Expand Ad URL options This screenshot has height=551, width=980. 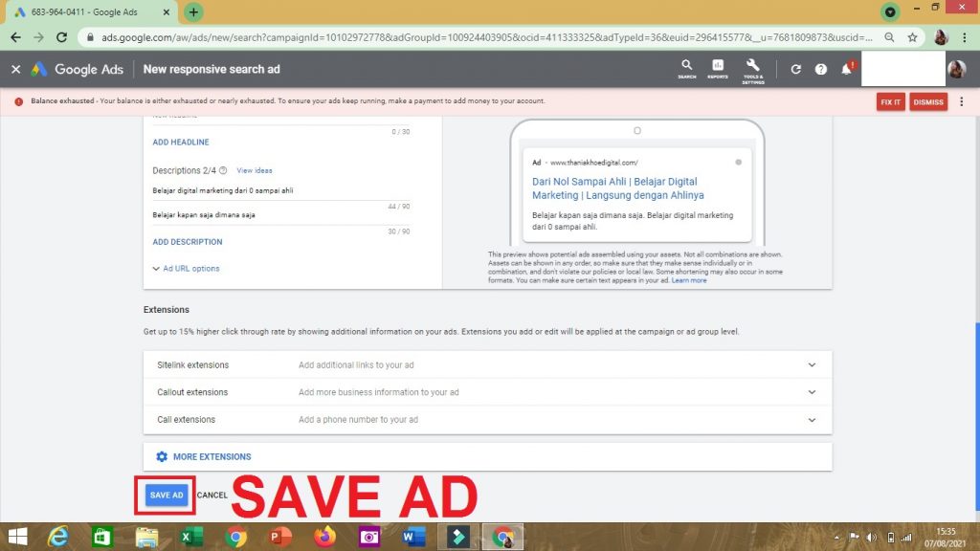point(187,269)
